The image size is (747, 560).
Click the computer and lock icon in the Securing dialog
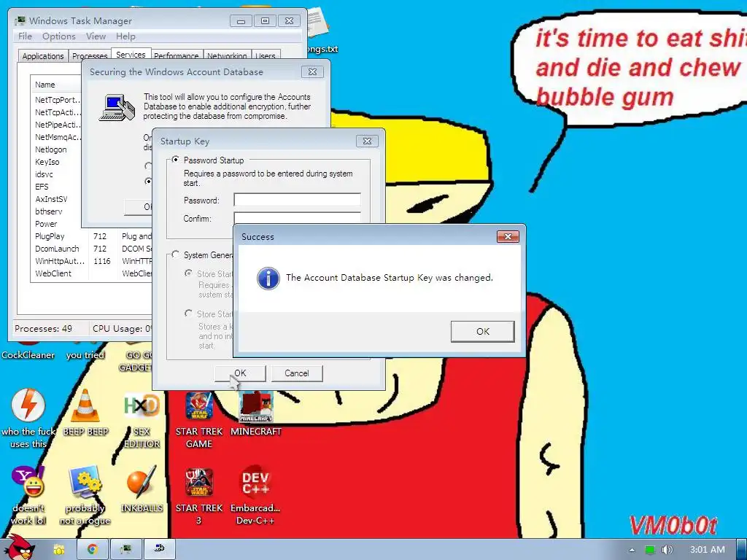coord(117,108)
